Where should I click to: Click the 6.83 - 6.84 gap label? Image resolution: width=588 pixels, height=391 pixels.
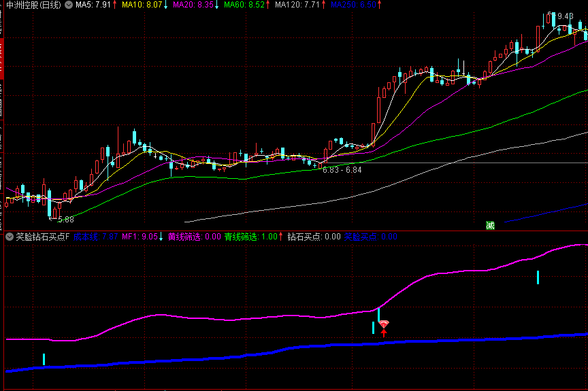click(342, 170)
